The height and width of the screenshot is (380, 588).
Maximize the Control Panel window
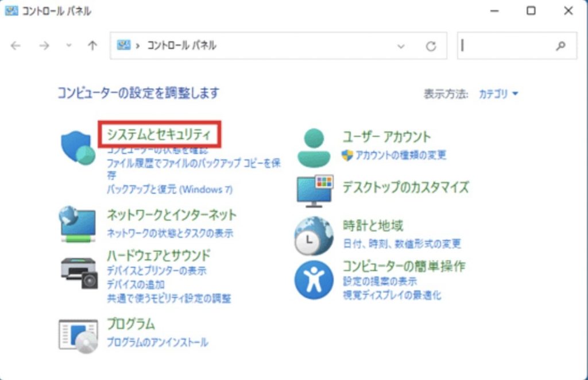(x=531, y=10)
